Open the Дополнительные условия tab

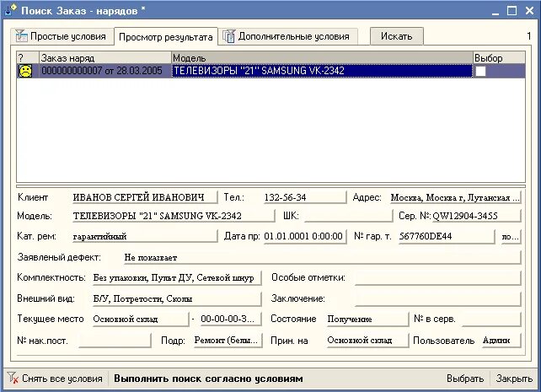pos(287,36)
